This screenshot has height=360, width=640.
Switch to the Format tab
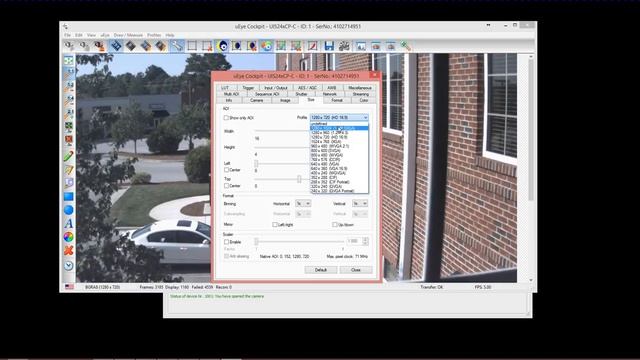[x=337, y=100]
